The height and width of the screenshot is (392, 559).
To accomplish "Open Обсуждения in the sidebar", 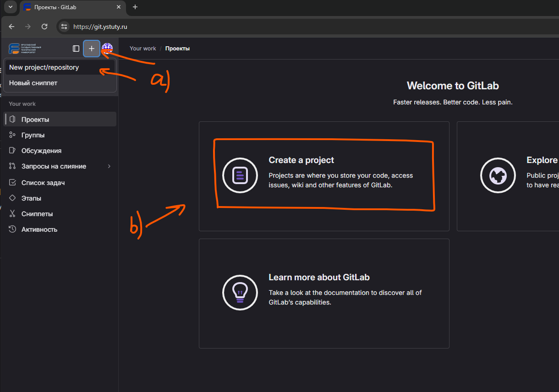I will tap(60, 151).
